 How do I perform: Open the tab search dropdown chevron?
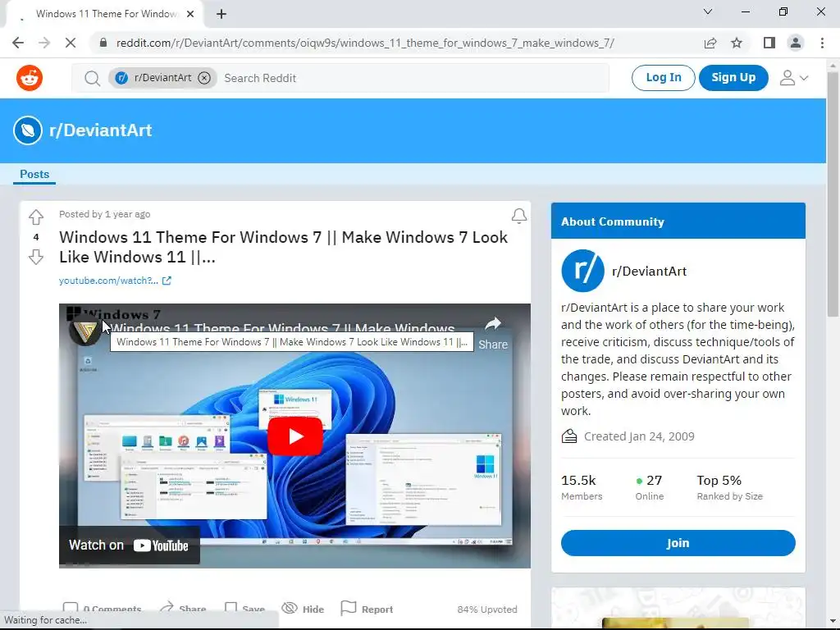(708, 11)
